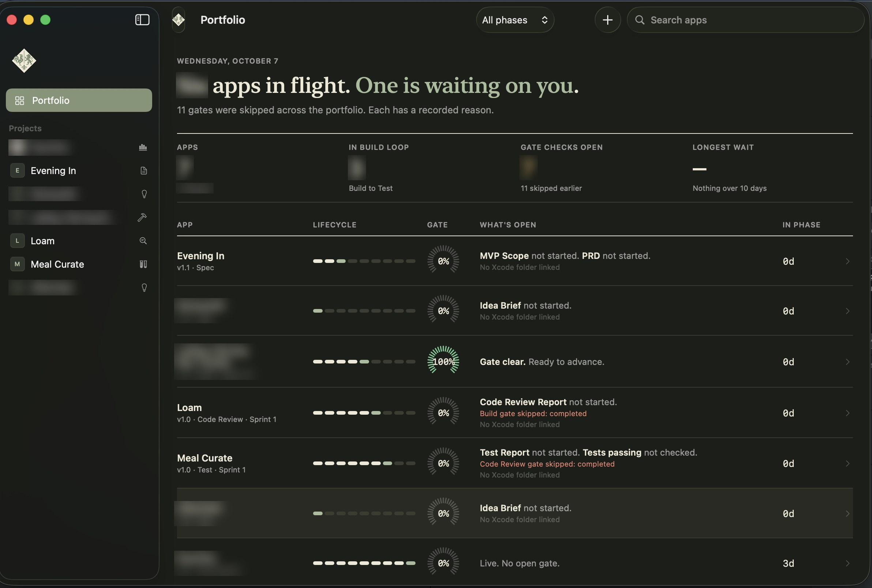The height and width of the screenshot is (588, 872).
Task: Click the plus button to add app
Action: pos(608,20)
